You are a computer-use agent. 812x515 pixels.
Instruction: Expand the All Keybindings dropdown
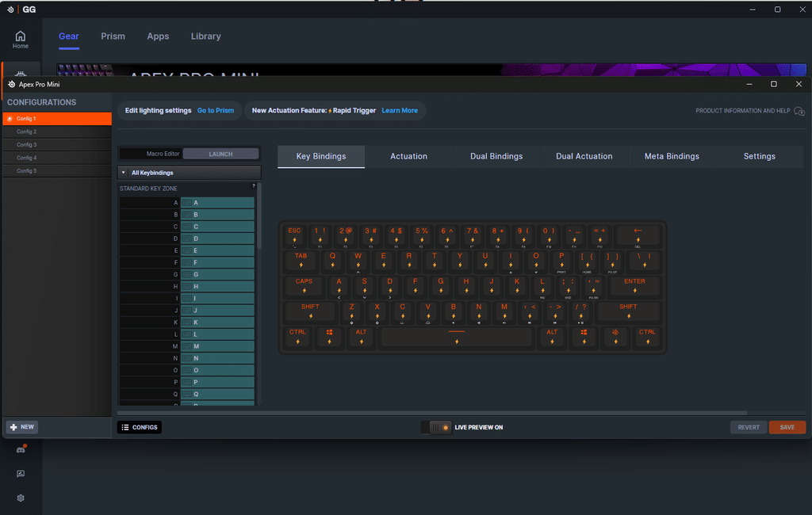(x=189, y=173)
